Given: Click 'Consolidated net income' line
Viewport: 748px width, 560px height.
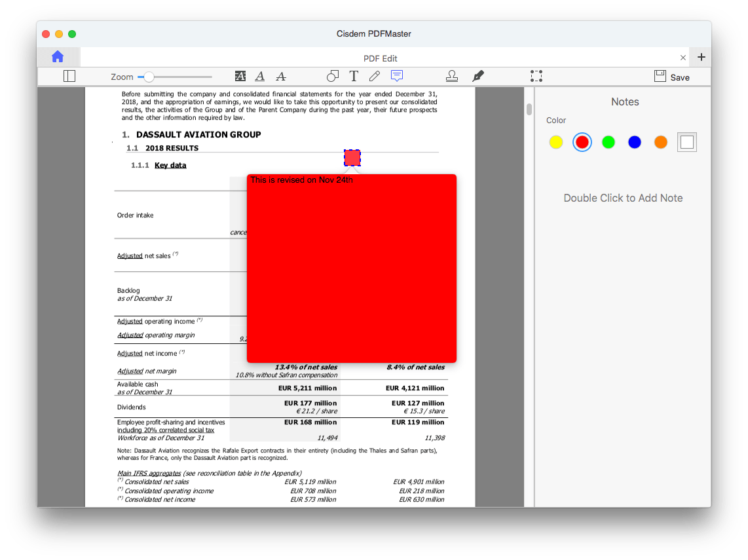Looking at the screenshot, I should point(160,500).
